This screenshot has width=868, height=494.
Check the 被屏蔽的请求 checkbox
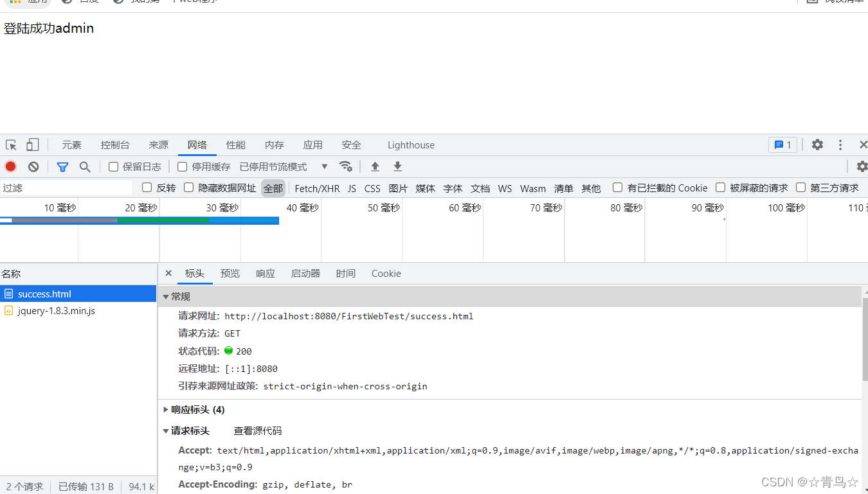coord(720,188)
